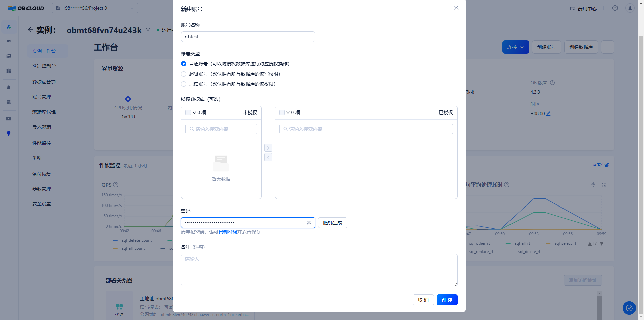Click the 创建账号 button on workbench
Screen dimensions: 644x320
pos(546,47)
